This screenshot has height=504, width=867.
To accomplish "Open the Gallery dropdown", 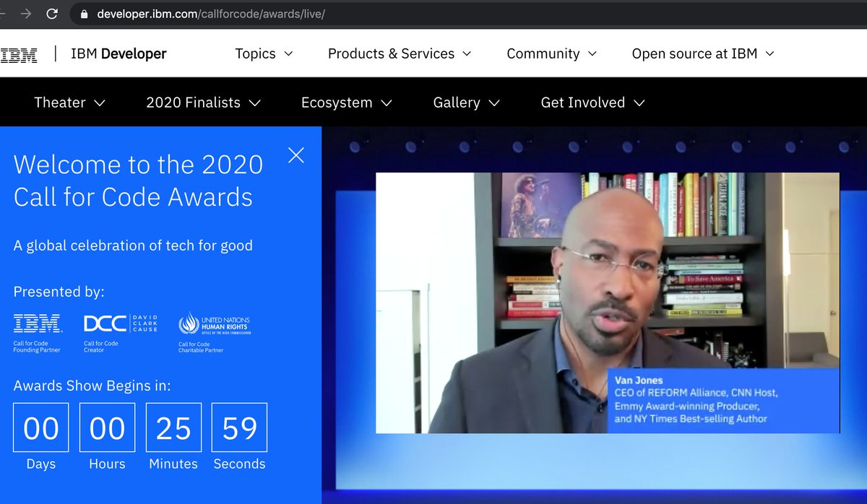I will [x=466, y=103].
